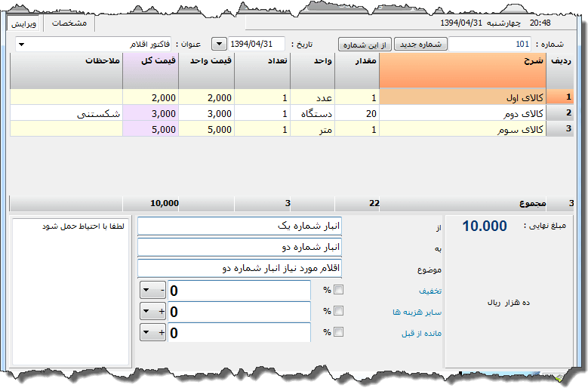Click the سایر هزینه ها link label
588x388 pixels.
[417, 312]
